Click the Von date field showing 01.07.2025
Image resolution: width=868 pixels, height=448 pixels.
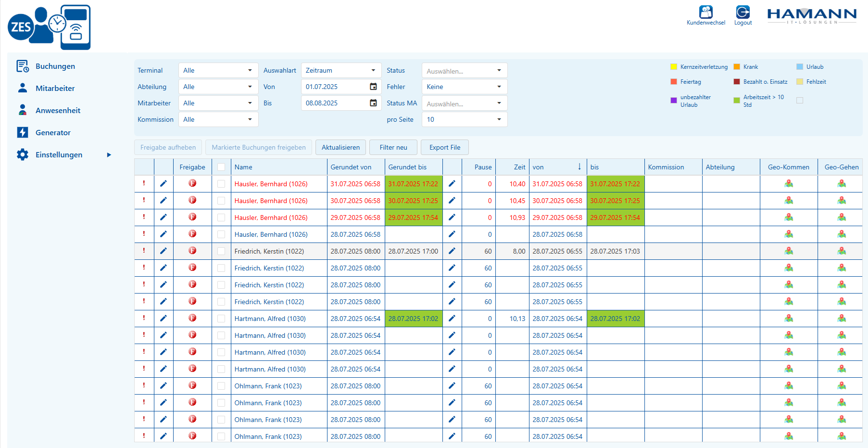[341, 87]
